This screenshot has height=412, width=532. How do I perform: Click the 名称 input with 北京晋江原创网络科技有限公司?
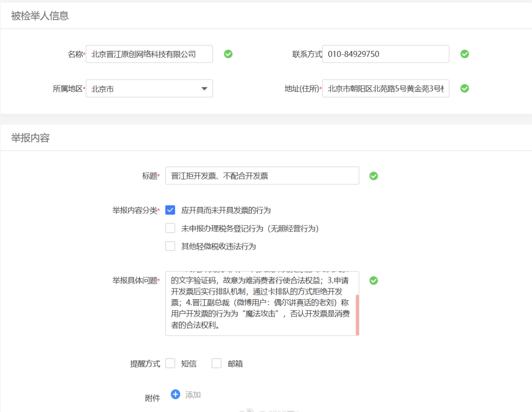149,54
